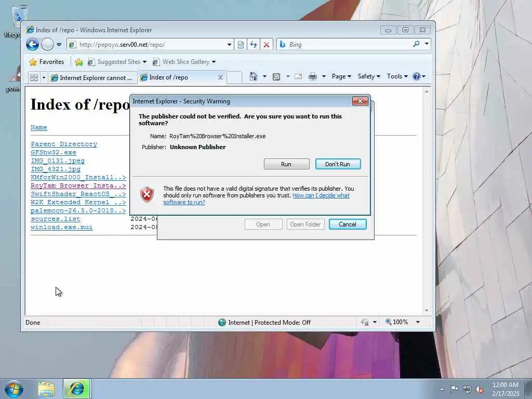Click the muted volume speaker tray icon

[480, 390]
